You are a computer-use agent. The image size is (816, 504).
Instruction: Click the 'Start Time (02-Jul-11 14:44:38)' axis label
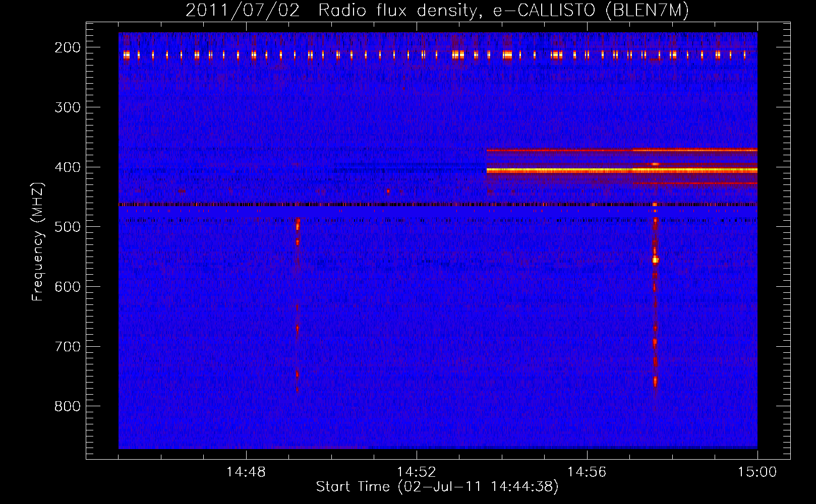437,487
